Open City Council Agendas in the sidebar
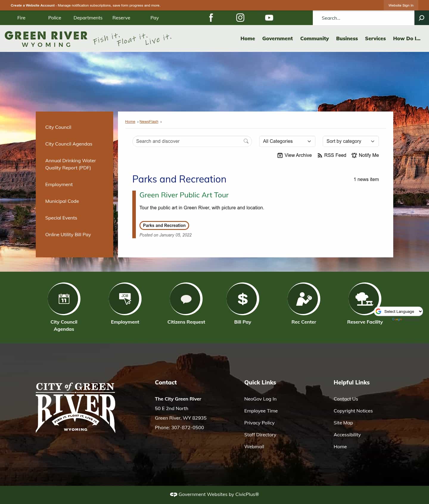Image resolution: width=429 pixels, height=504 pixels. click(x=69, y=144)
